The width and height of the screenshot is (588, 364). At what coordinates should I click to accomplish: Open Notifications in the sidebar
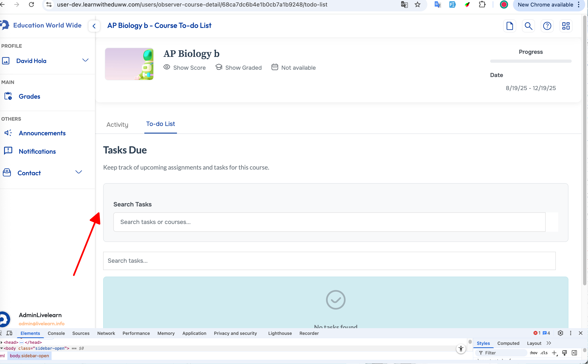point(37,151)
